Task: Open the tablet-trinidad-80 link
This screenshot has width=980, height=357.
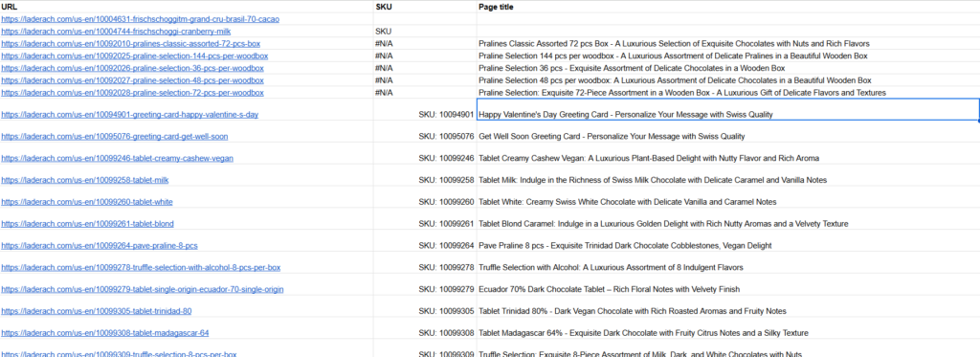Action: click(97, 311)
